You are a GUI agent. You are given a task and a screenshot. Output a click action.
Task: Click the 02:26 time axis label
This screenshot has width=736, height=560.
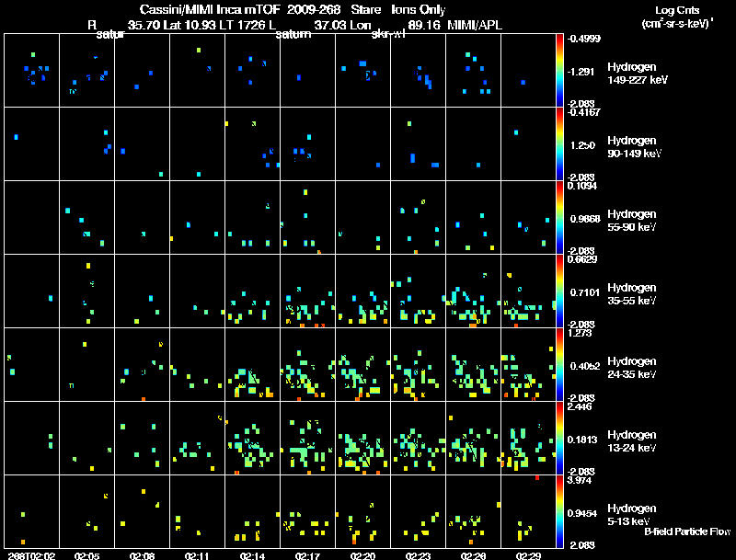[x=473, y=555]
